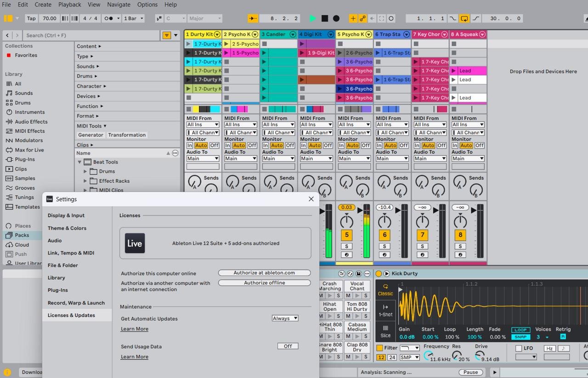Open Get Automatic Updates Always dropdown
588x378 pixels.
click(x=285, y=318)
